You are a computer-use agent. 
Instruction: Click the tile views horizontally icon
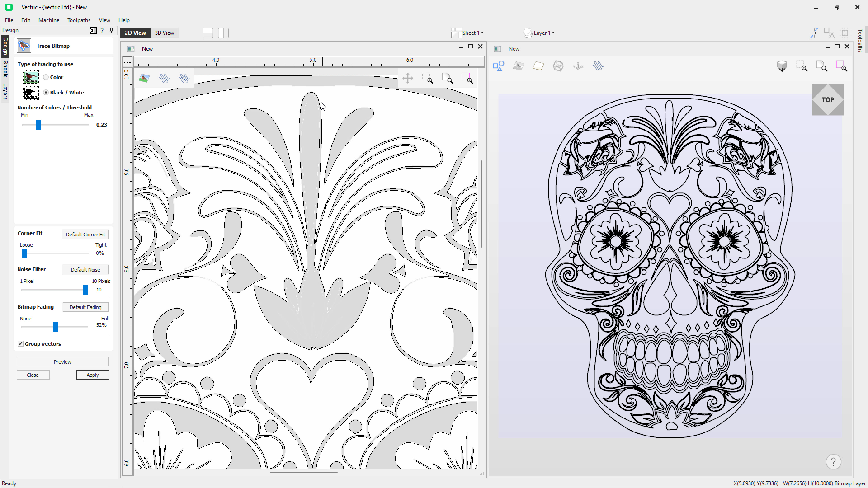(208, 33)
